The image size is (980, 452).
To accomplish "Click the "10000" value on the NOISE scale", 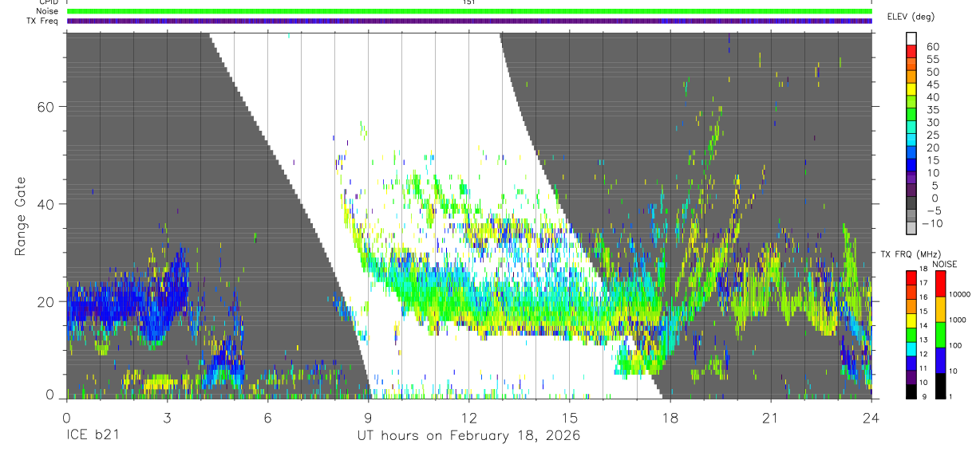I will [961, 294].
